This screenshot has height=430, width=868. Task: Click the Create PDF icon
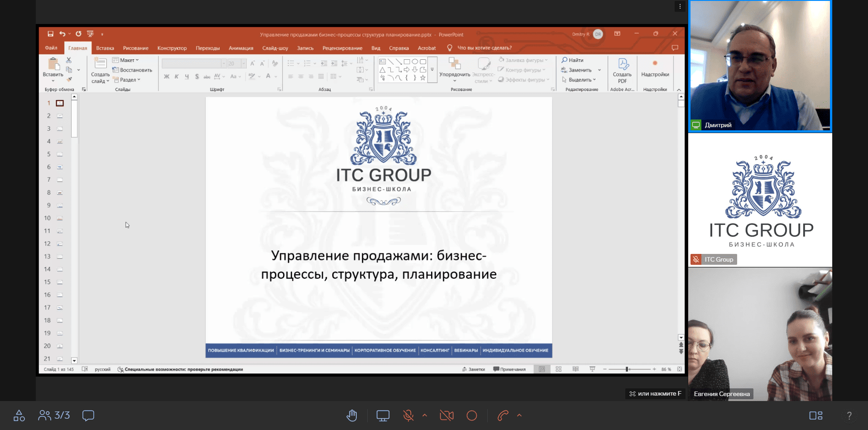pos(622,71)
